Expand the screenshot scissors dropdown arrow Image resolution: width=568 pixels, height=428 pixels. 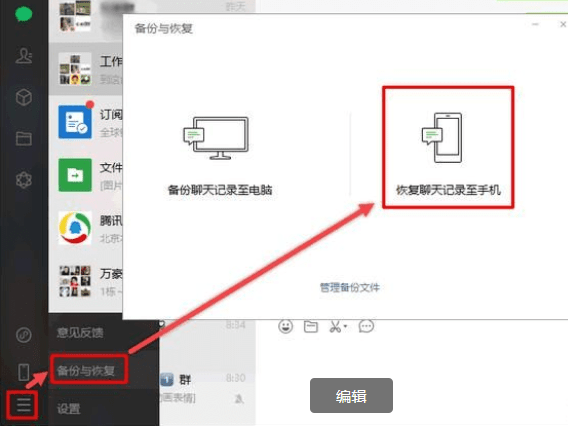(x=345, y=326)
